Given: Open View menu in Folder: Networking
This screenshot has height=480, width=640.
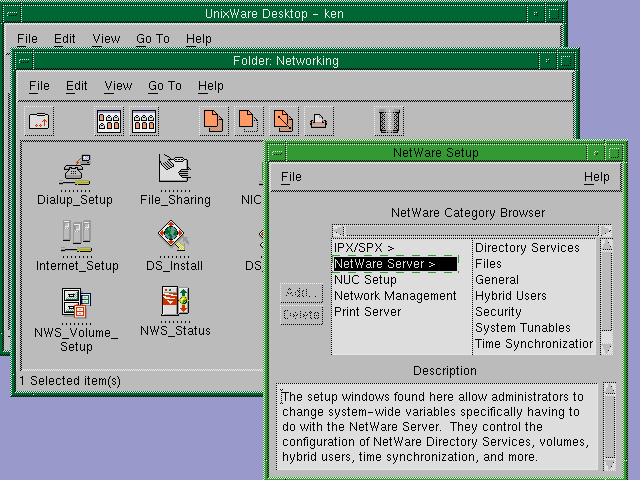Looking at the screenshot, I should click(118, 86).
